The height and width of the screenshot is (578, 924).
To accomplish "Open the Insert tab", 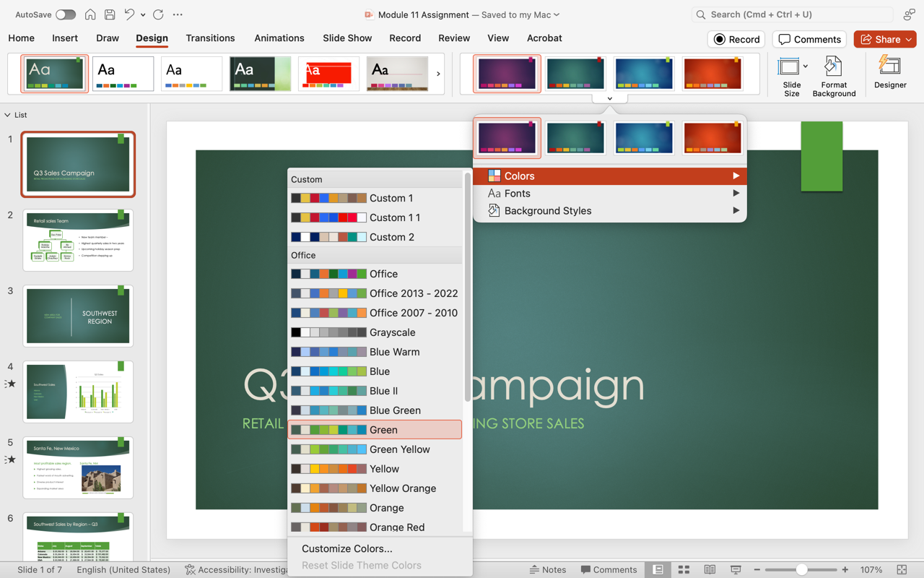I will (65, 38).
